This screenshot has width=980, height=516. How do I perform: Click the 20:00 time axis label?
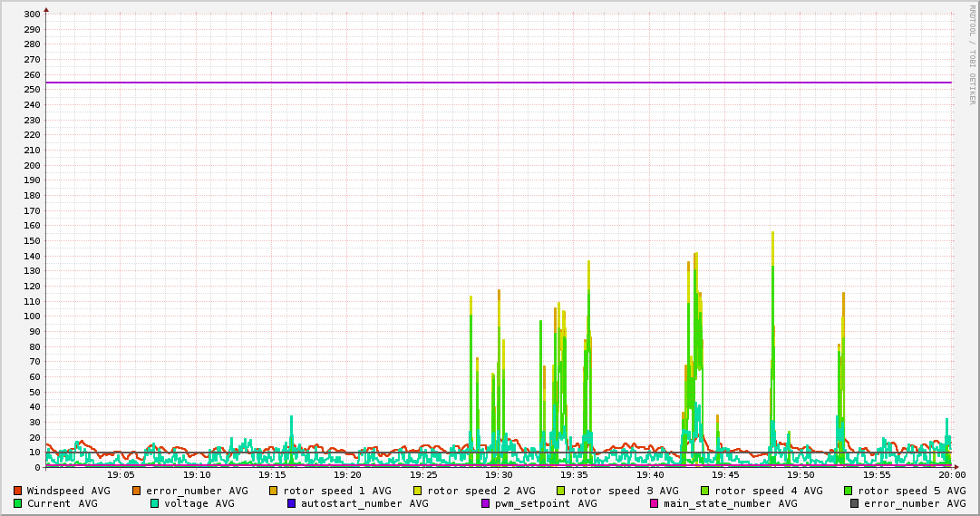(x=951, y=474)
